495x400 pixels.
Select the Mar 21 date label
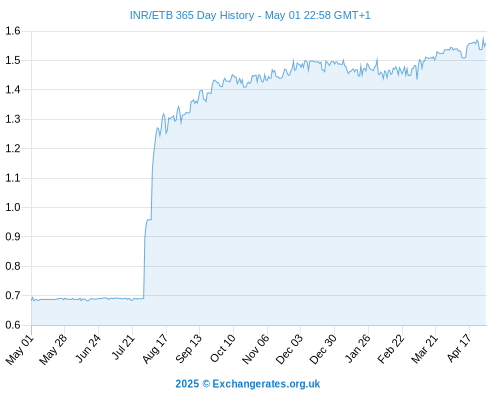pyautogui.click(x=424, y=349)
